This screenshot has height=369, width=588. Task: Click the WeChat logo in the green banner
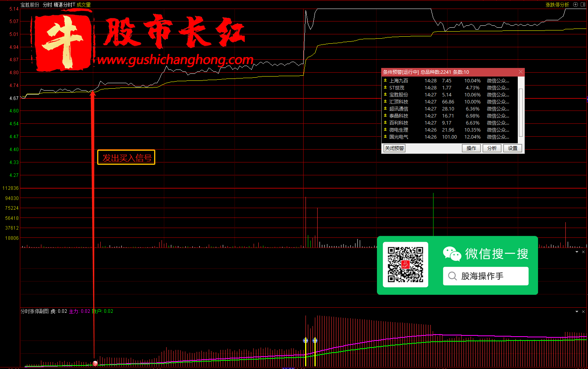(x=452, y=254)
